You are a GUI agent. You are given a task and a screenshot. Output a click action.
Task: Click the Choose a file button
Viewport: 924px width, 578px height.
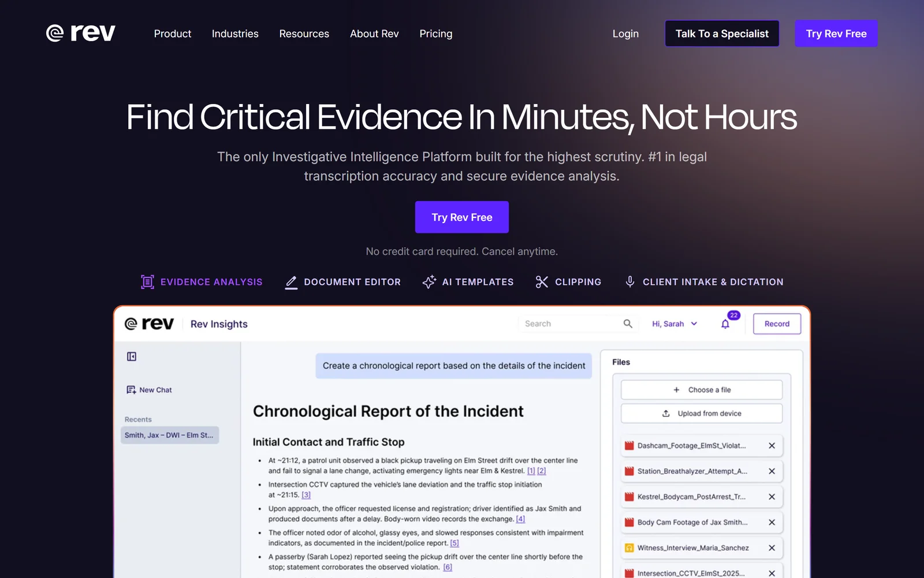pyautogui.click(x=702, y=390)
